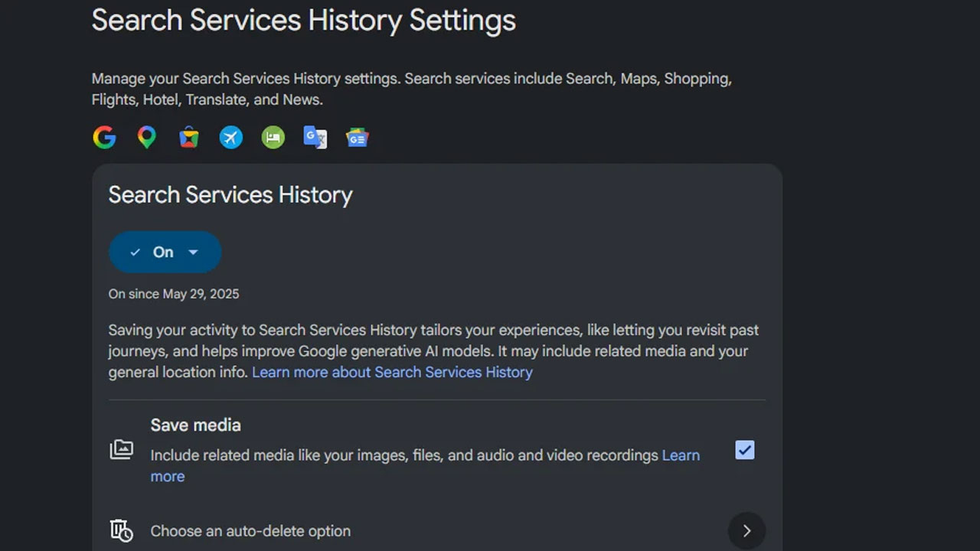Viewport: 980px width, 551px height.
Task: Click the Save media pictures icon
Action: click(x=121, y=449)
